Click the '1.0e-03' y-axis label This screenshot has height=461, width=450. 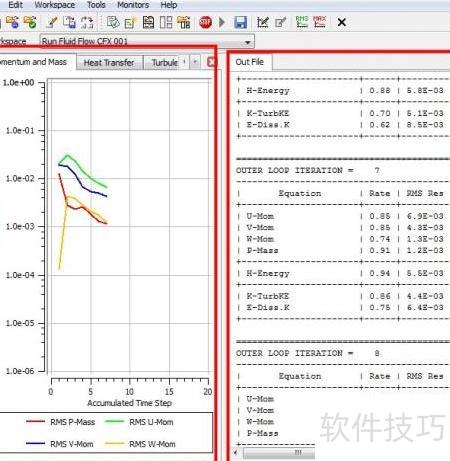point(20,226)
